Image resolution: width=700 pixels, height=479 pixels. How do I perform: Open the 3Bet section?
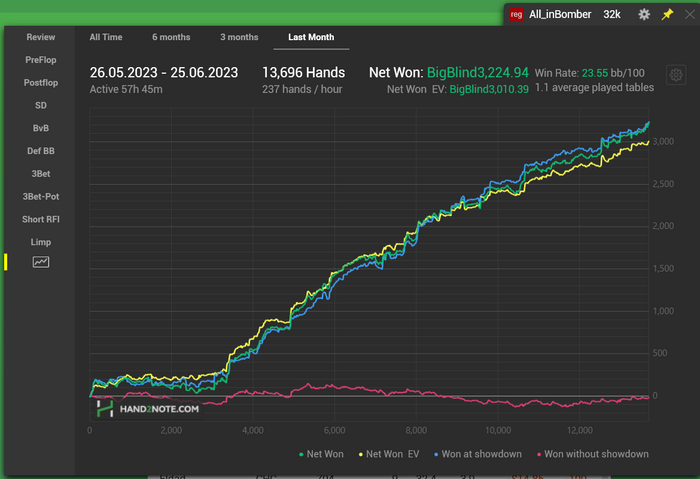pyautogui.click(x=41, y=174)
